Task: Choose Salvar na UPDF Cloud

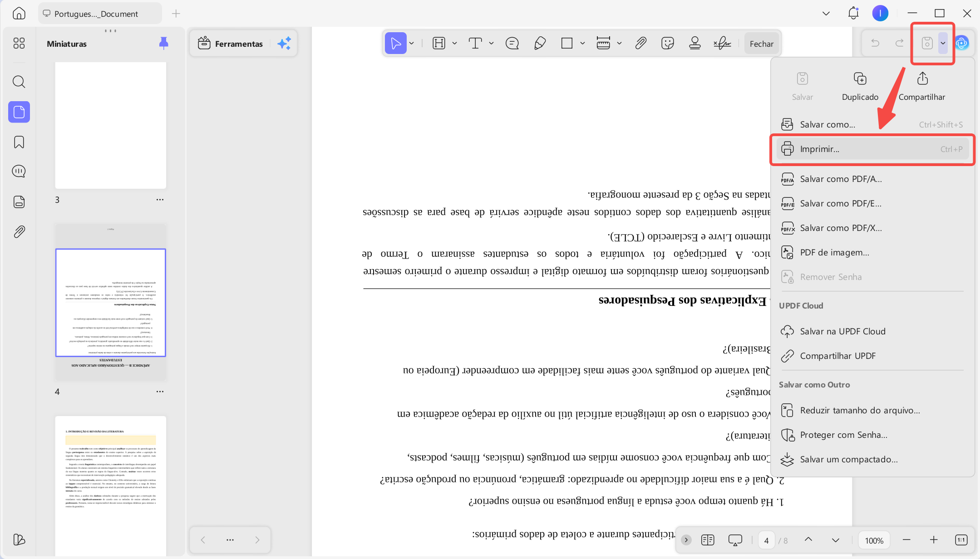Action: tap(872, 331)
